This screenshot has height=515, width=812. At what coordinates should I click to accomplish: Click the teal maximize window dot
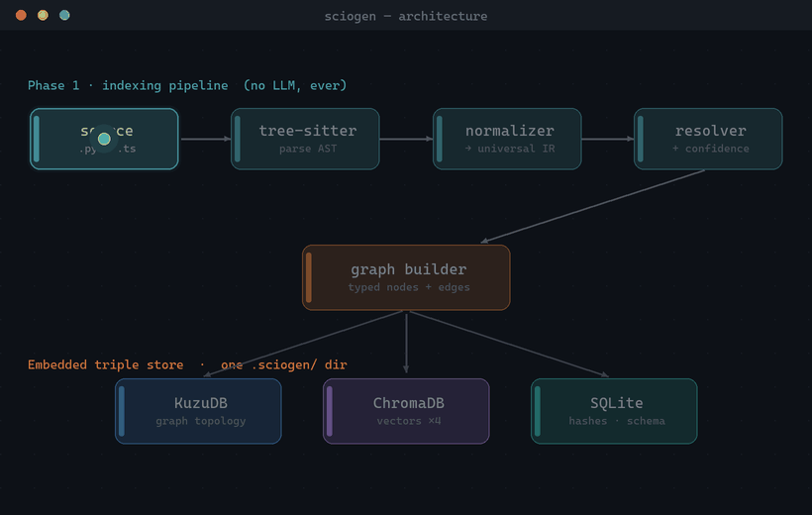pos(64,15)
